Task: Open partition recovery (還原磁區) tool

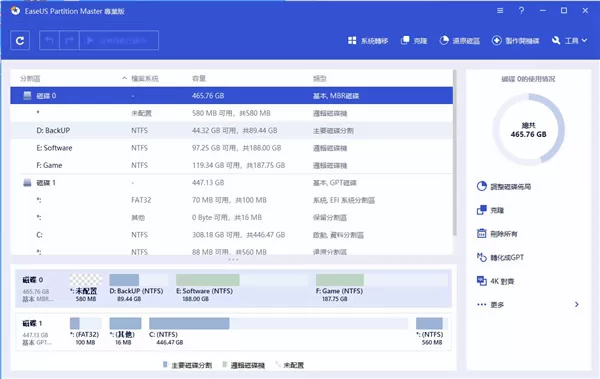Action: (460, 41)
